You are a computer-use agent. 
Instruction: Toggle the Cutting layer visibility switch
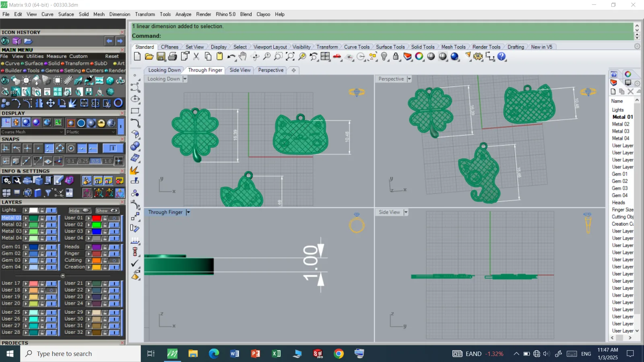click(x=114, y=261)
